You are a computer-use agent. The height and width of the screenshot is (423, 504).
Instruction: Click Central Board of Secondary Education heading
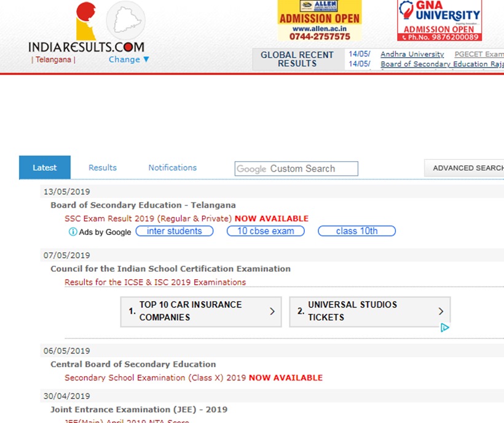tap(133, 364)
